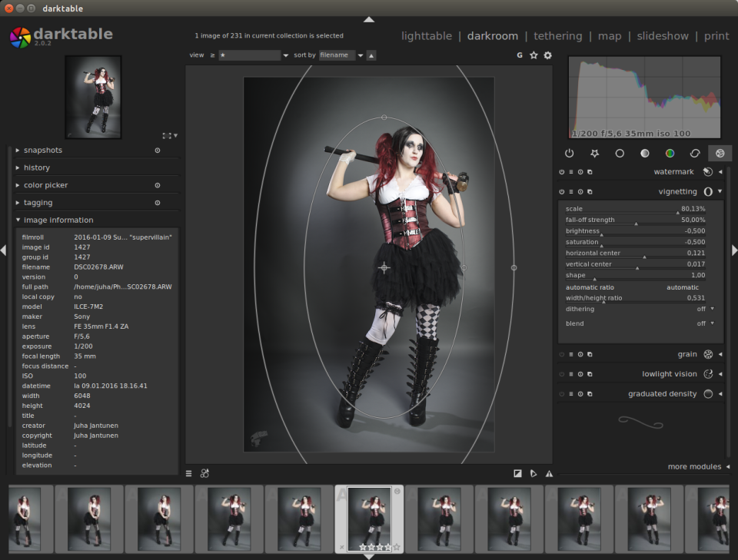
Task: Toggle raw overexposed indicator icon
Action: pos(517,473)
